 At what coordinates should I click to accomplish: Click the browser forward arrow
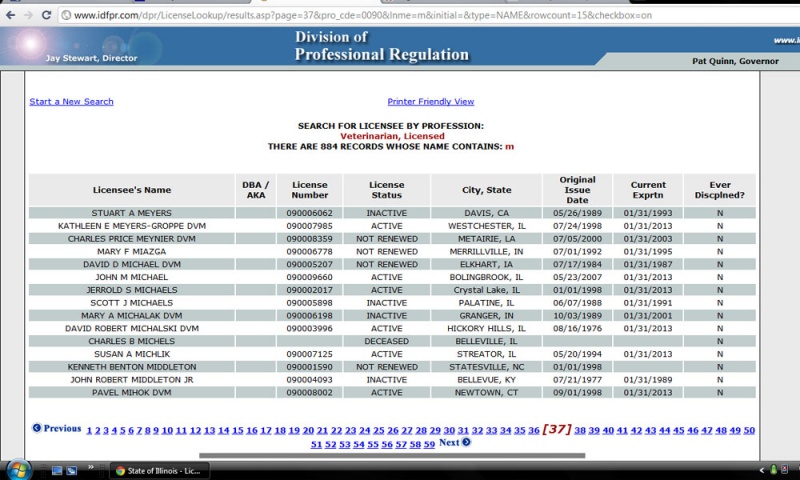click(28, 15)
